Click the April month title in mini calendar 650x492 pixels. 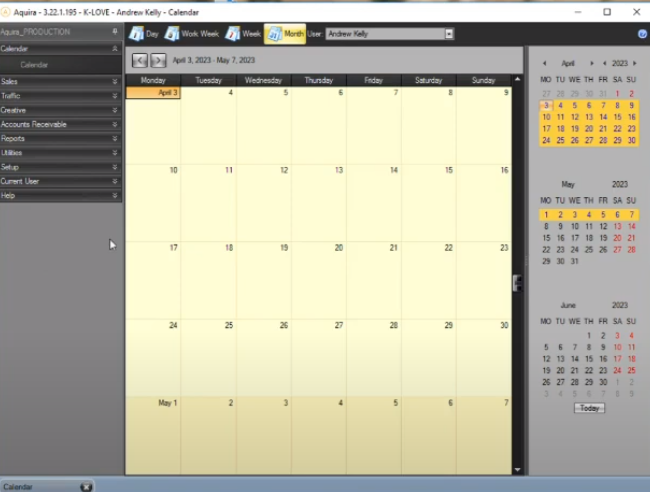[568, 63]
